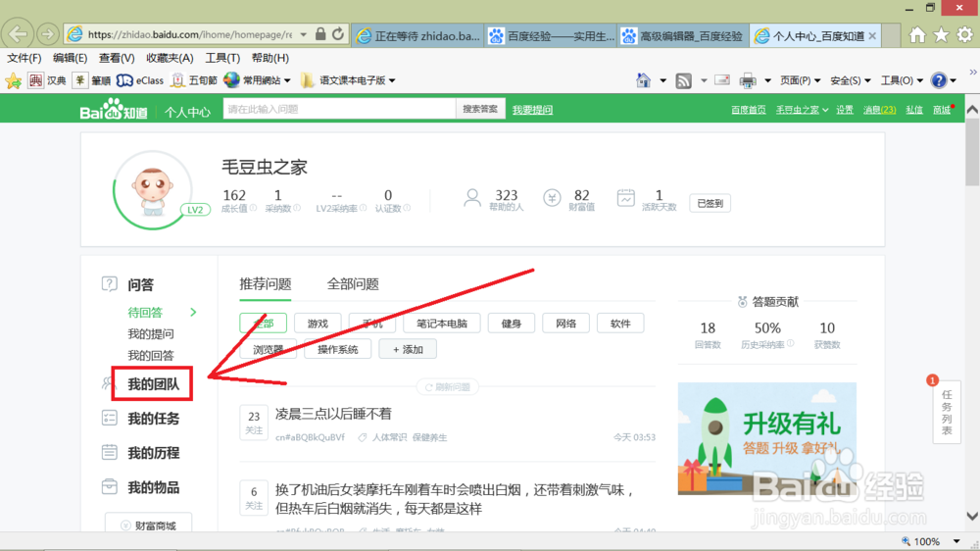Expand the 语文课本电子版 bookmark folder
This screenshot has width=980, height=551.
coord(348,80)
